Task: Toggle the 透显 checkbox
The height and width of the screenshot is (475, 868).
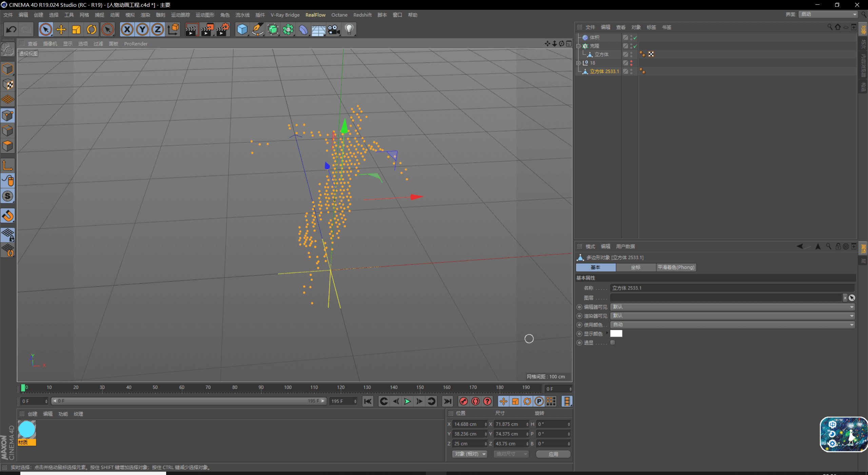Action: tap(613, 343)
